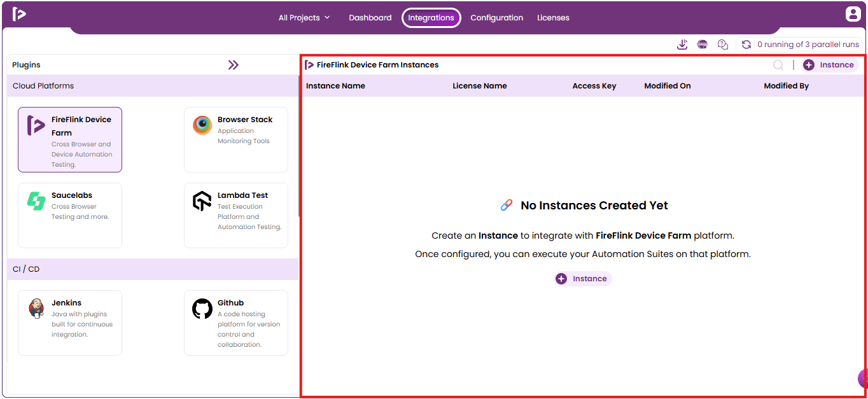Select the Integrations tab

(431, 18)
